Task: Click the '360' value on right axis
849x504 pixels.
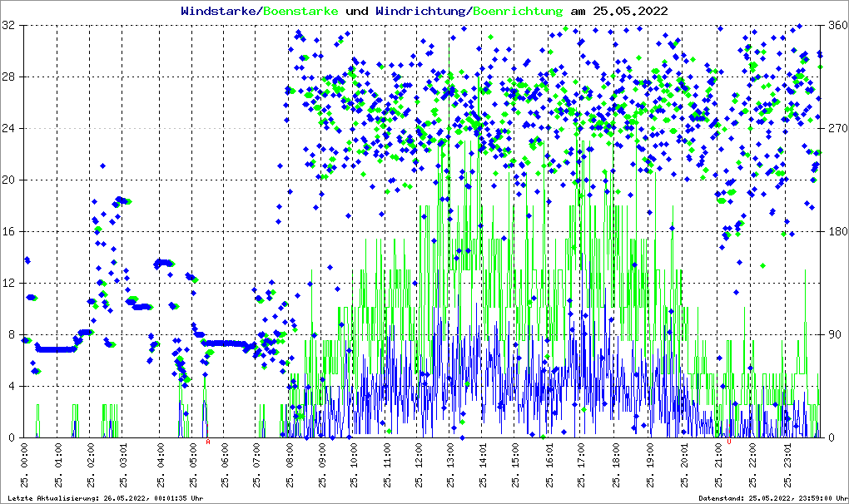Action: (836, 26)
